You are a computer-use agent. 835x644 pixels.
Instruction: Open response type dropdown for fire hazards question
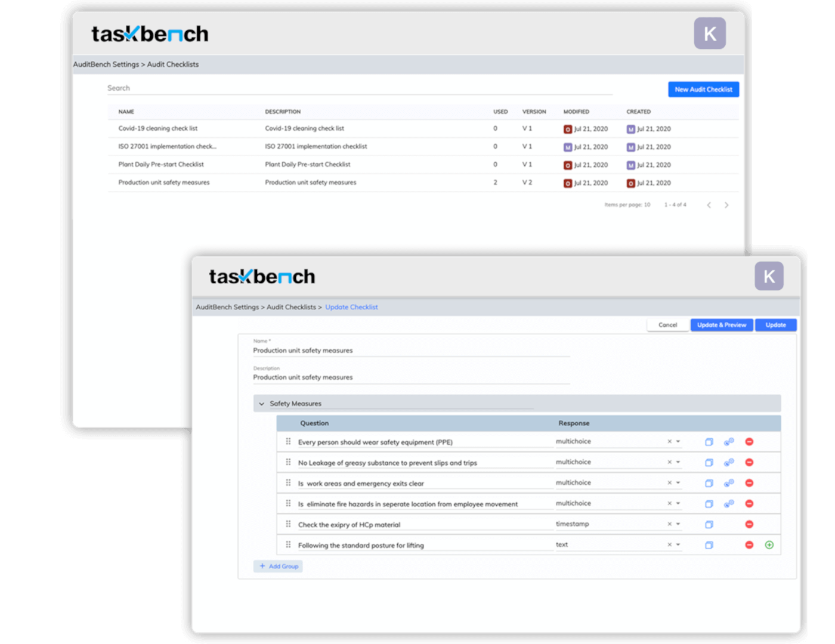tap(677, 503)
